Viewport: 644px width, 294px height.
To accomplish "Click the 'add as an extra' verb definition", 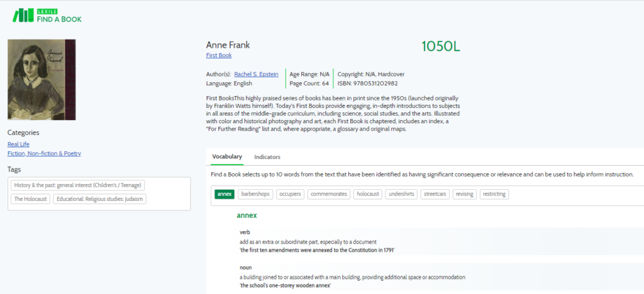I will click(x=308, y=242).
